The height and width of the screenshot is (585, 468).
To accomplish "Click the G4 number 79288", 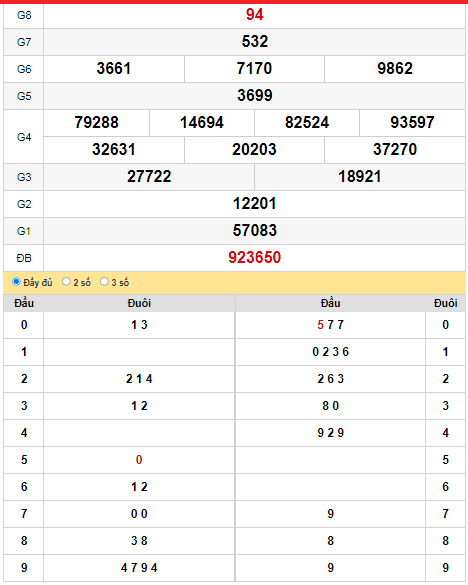I will pyautogui.click(x=97, y=122).
